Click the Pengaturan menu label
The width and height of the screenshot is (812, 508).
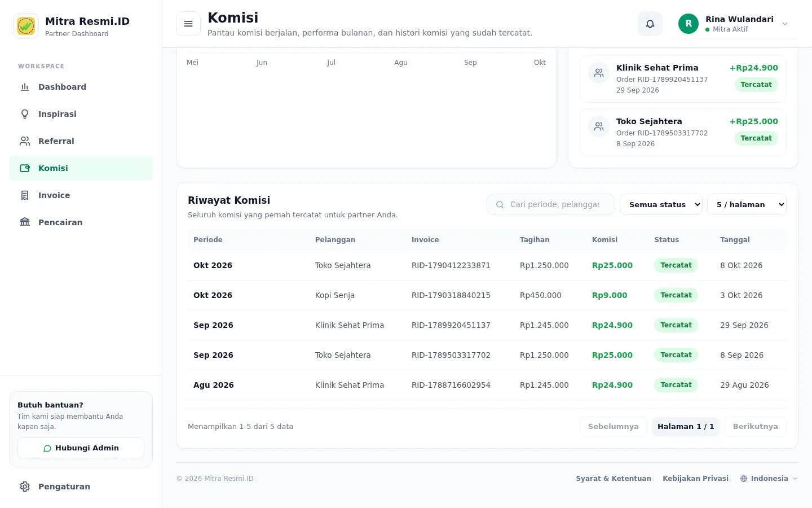tap(64, 487)
